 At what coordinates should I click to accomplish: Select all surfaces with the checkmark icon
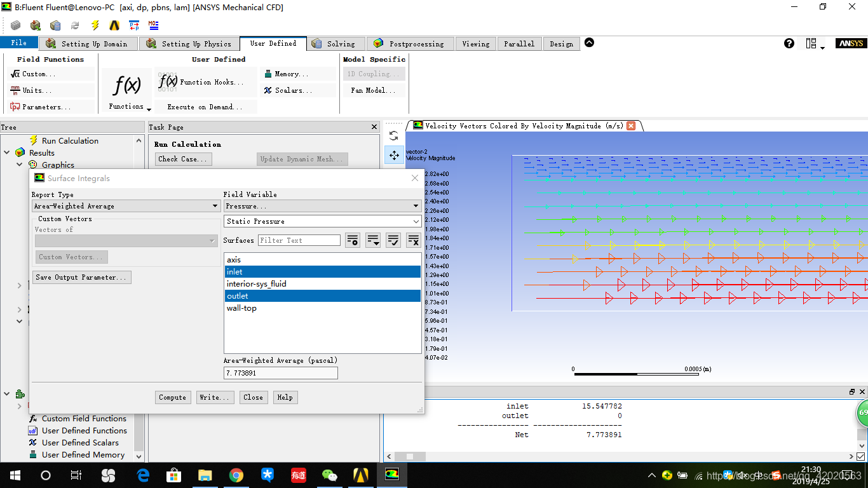393,240
